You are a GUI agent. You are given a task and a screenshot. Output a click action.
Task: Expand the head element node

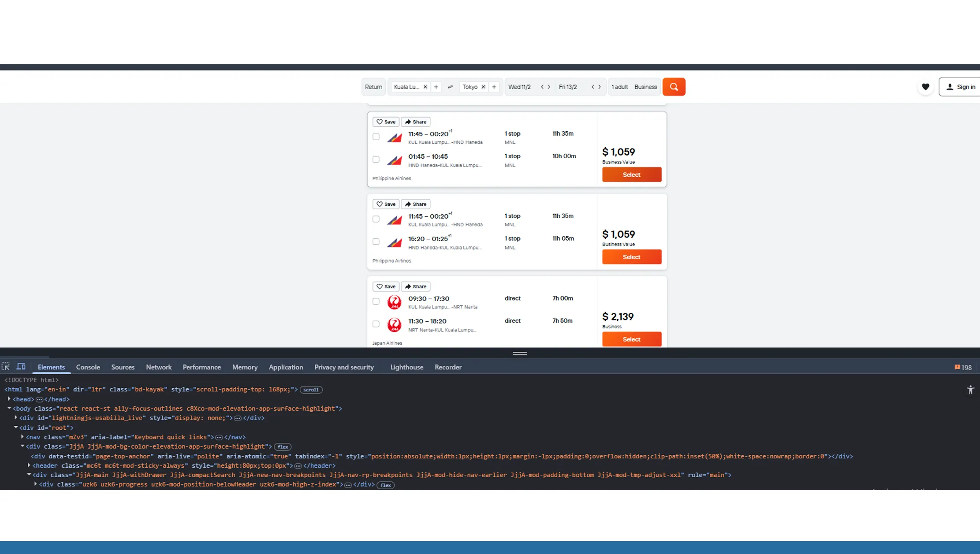click(9, 399)
